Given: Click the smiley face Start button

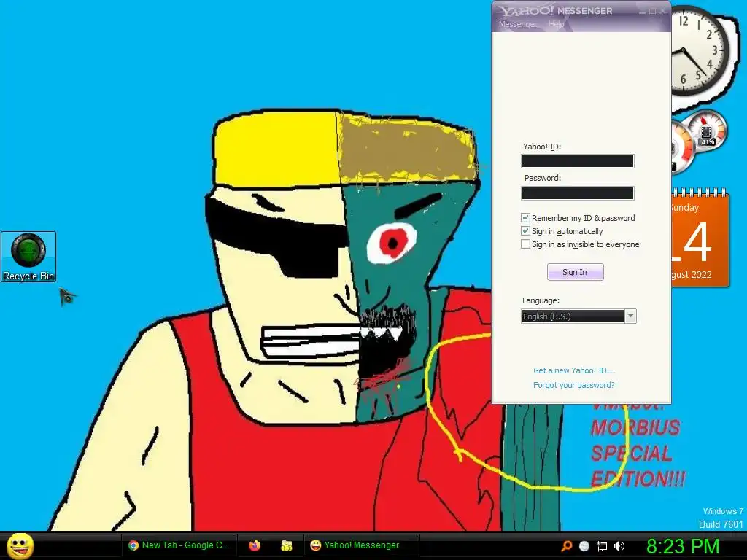Looking at the screenshot, I should (20, 545).
